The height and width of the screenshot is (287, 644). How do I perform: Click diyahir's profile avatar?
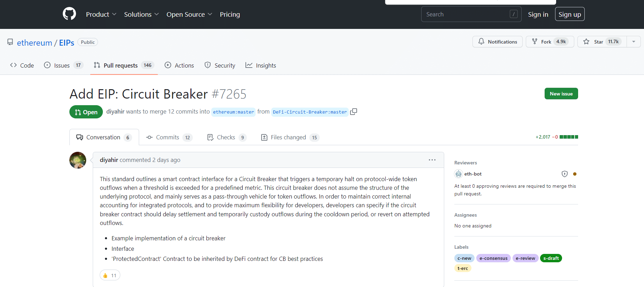[78, 160]
